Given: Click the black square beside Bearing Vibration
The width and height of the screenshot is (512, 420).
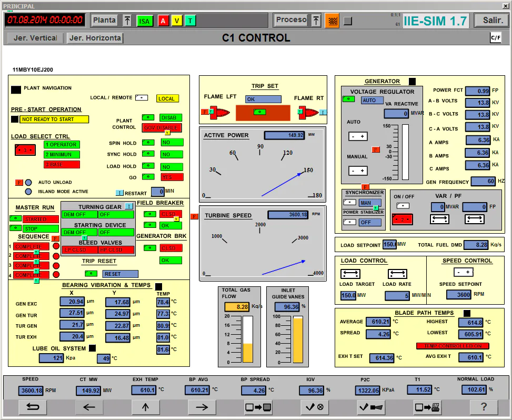Looking at the screenshot, I should click(x=158, y=286).
